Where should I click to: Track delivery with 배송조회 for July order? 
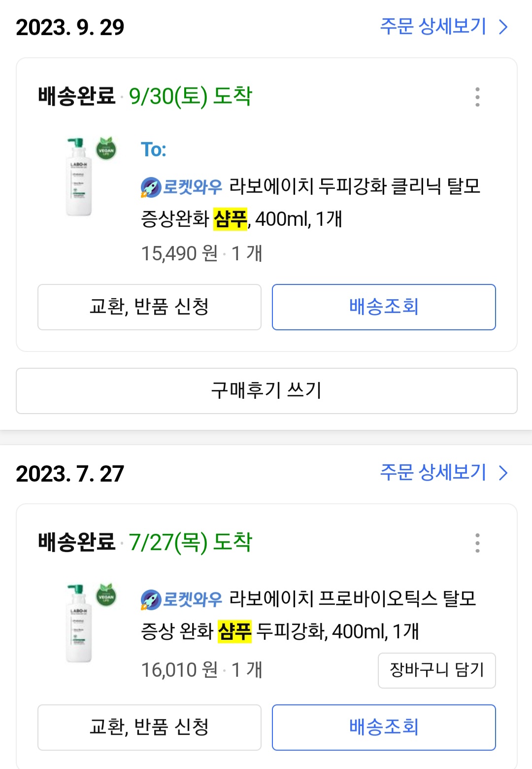coord(384,727)
